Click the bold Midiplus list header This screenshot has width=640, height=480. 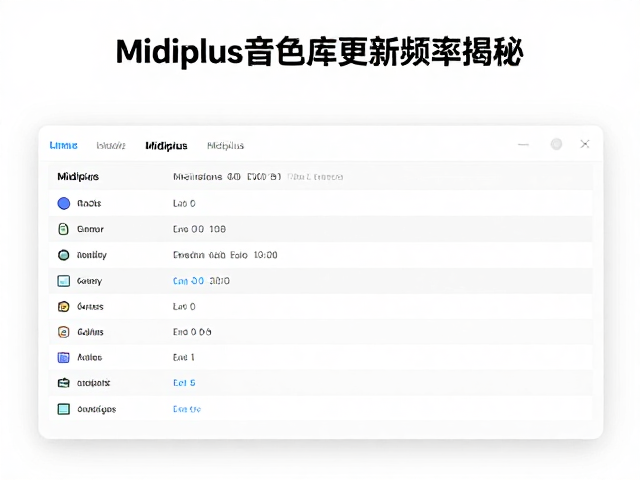[78, 177]
